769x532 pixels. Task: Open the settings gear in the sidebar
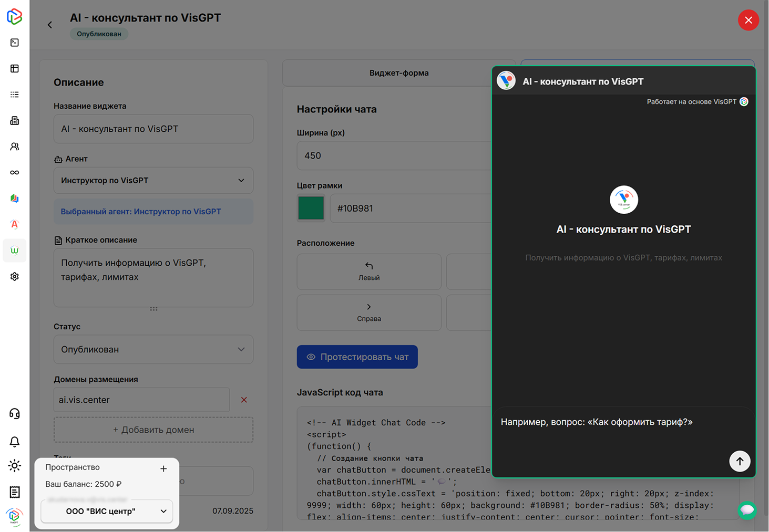(x=15, y=276)
